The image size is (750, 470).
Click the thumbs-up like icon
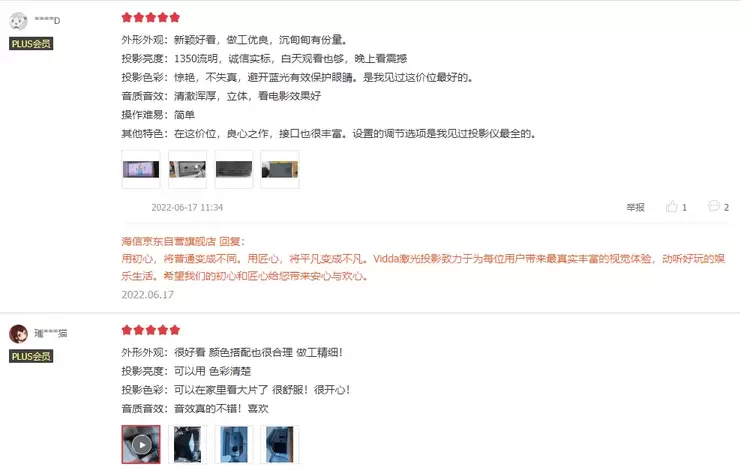point(672,207)
